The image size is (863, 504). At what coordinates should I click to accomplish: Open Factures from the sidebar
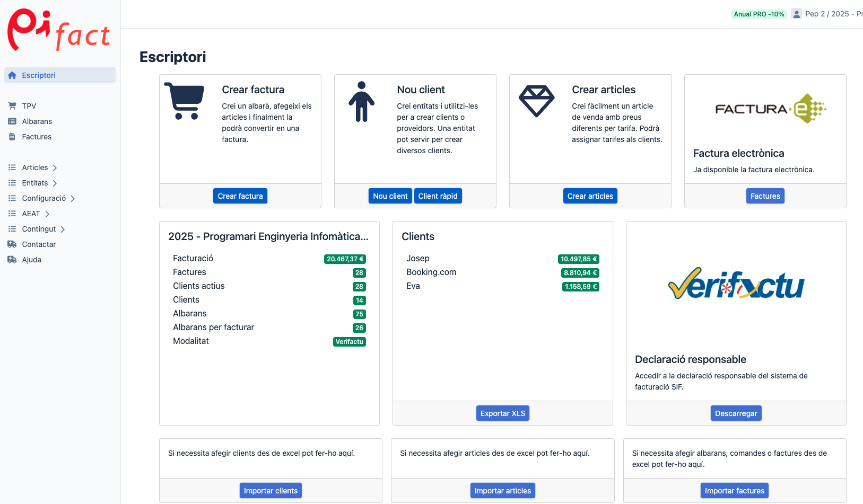(x=37, y=137)
